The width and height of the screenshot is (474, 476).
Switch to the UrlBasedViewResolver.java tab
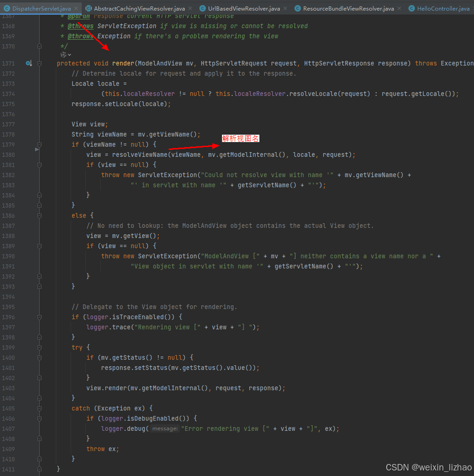[244, 8]
